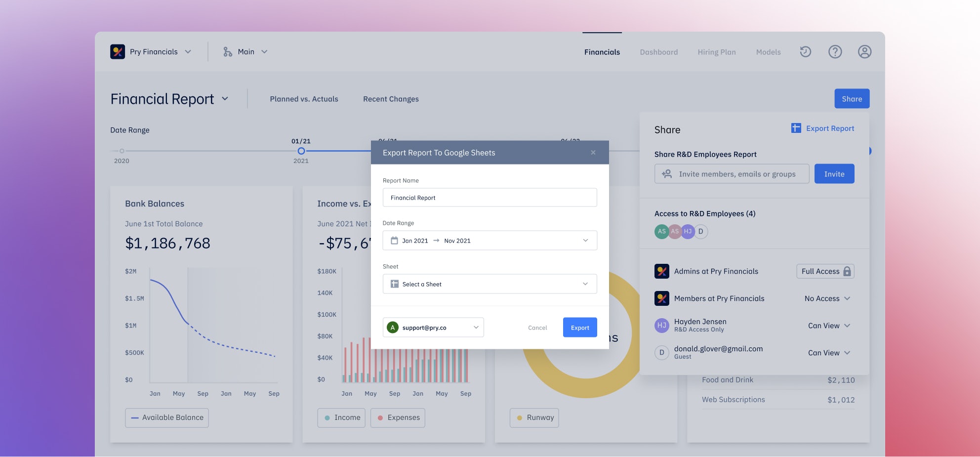Image resolution: width=980 pixels, height=457 pixels.
Task: Toggle the Expenses legend chip
Action: click(x=398, y=417)
